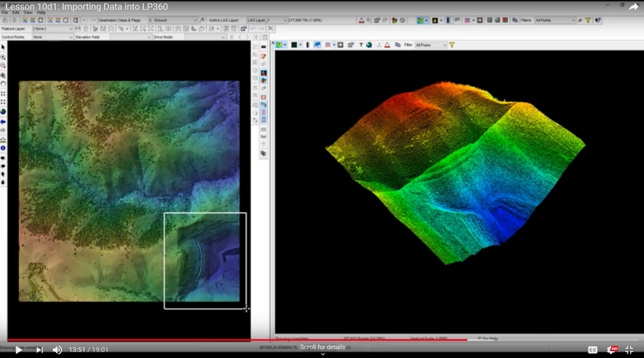This screenshot has height=358, width=644.
Task: Click the yellow funnel in 3D viewer toolbar
Action: tap(452, 45)
